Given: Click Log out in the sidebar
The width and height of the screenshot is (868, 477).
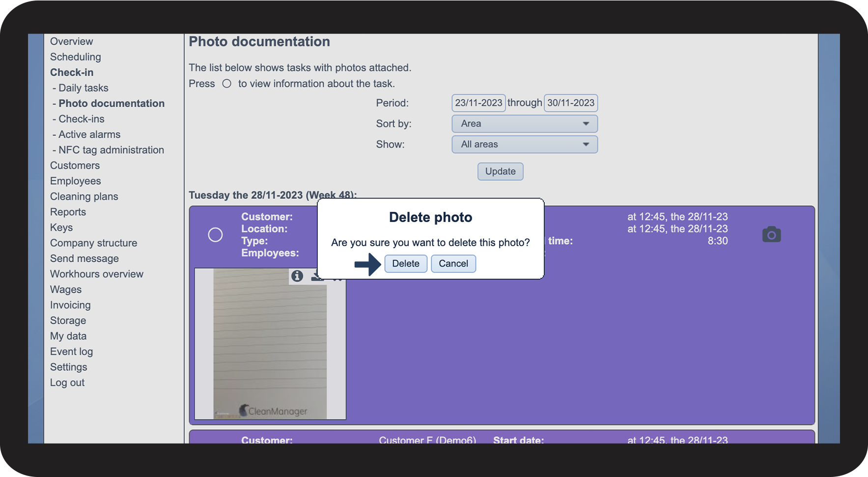Looking at the screenshot, I should click(x=67, y=383).
